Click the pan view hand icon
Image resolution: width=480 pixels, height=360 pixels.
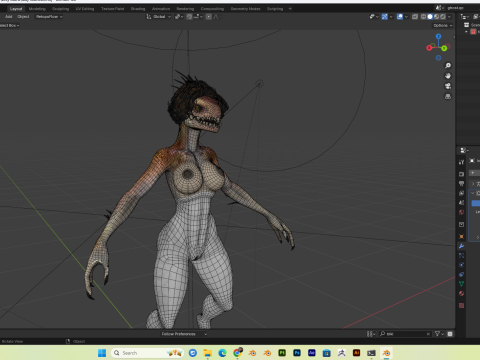[448, 76]
